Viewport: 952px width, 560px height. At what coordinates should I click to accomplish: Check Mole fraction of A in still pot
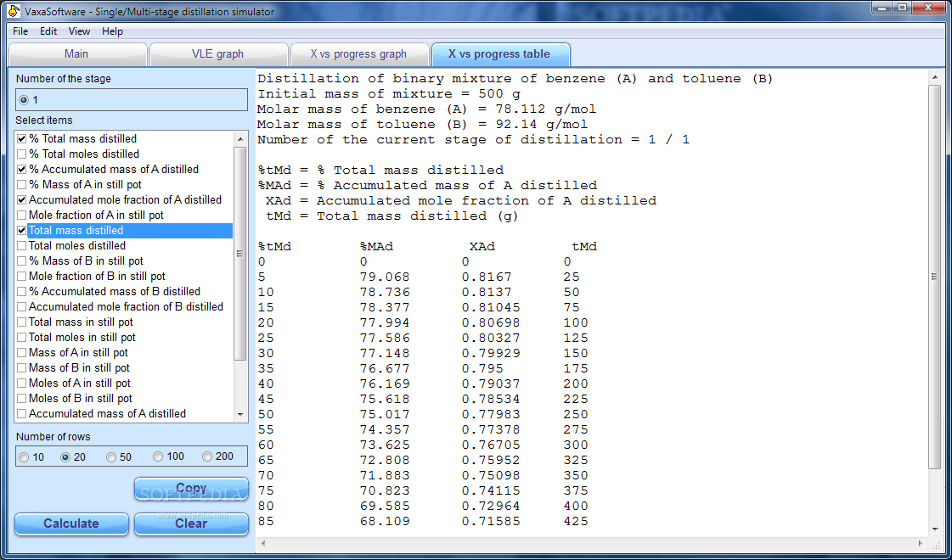coord(22,216)
